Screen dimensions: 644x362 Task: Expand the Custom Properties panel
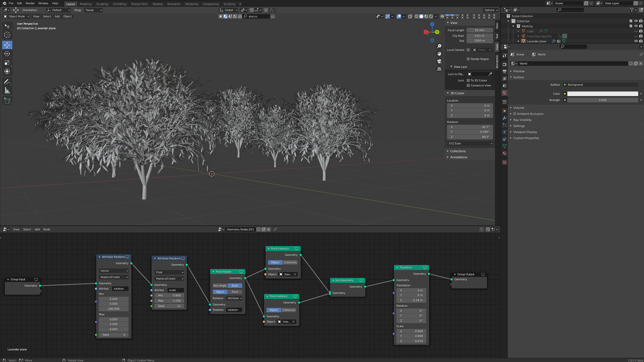click(526, 138)
